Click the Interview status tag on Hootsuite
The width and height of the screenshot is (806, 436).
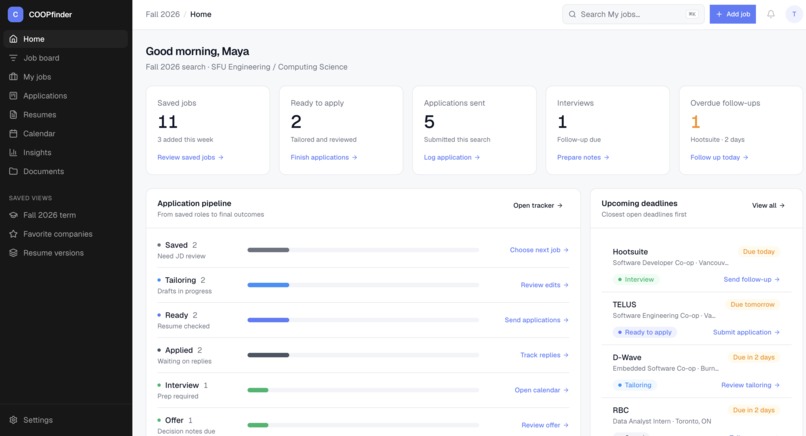(x=636, y=280)
